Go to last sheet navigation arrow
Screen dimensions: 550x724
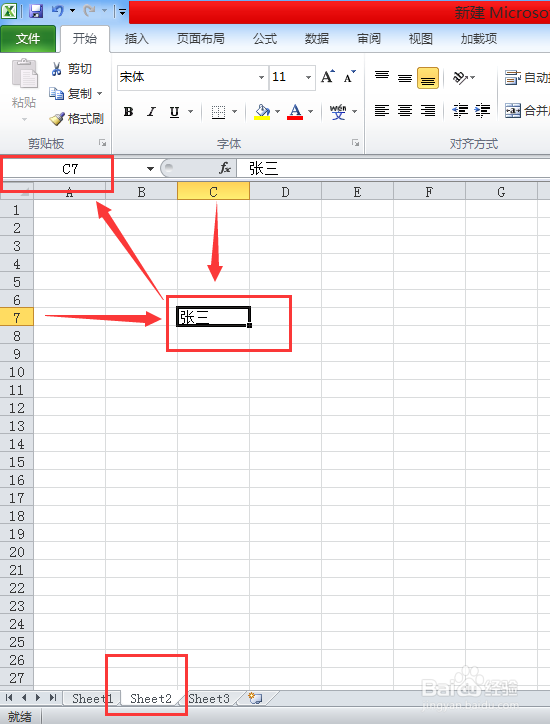pos(53,698)
